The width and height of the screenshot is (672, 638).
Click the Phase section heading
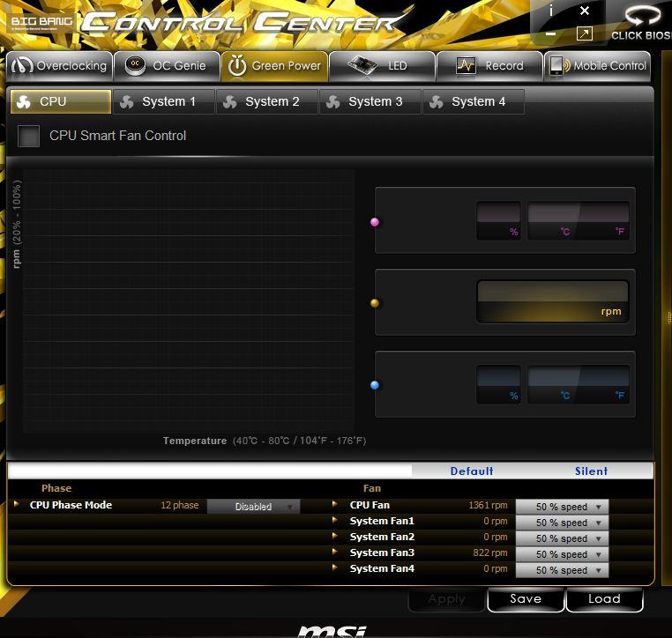(x=56, y=488)
